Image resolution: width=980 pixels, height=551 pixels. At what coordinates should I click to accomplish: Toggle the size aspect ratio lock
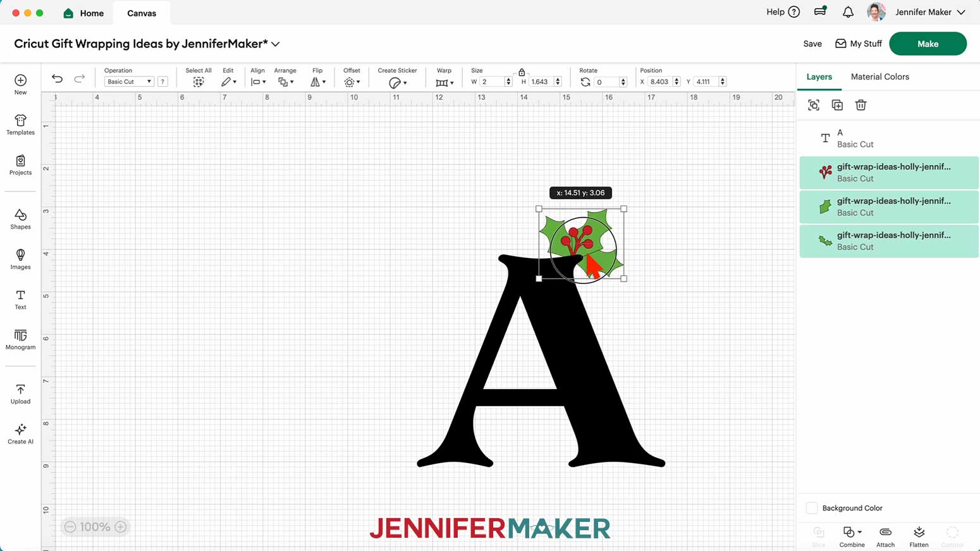[x=522, y=72]
